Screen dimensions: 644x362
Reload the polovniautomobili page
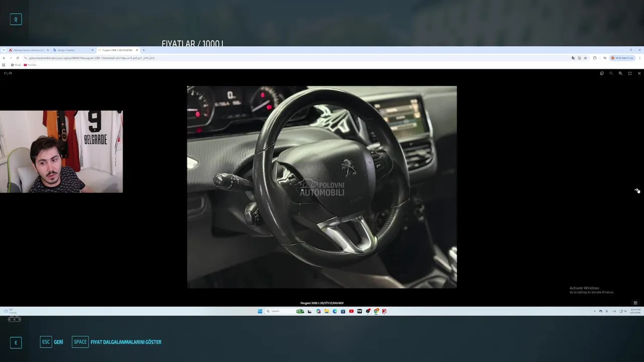click(18, 58)
